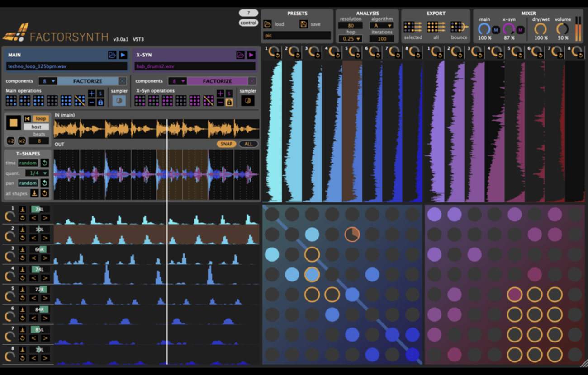Viewport: 588px width, 375px height.
Task: Toggle the X-Syn operations lock
Action: (x=229, y=103)
